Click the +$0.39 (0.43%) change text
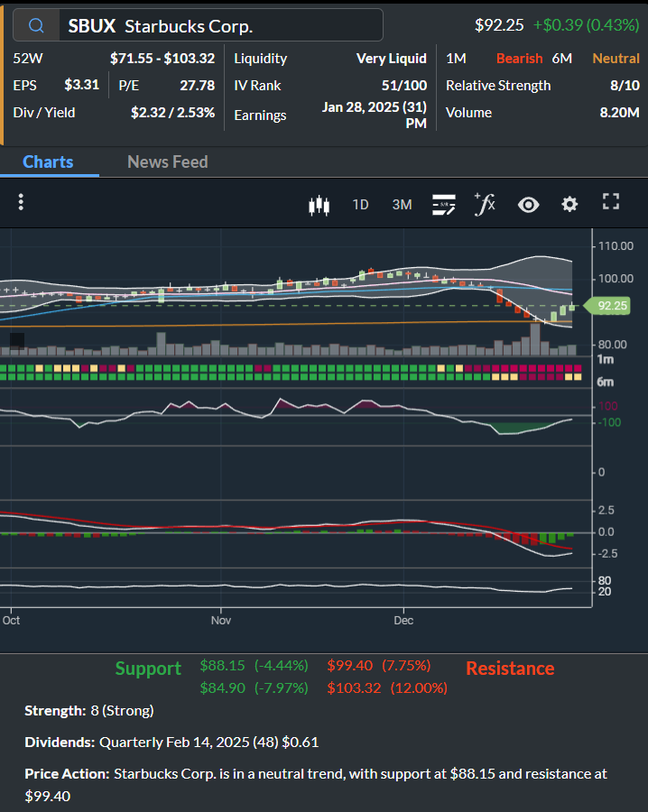This screenshot has width=648, height=812. pyautogui.click(x=587, y=25)
